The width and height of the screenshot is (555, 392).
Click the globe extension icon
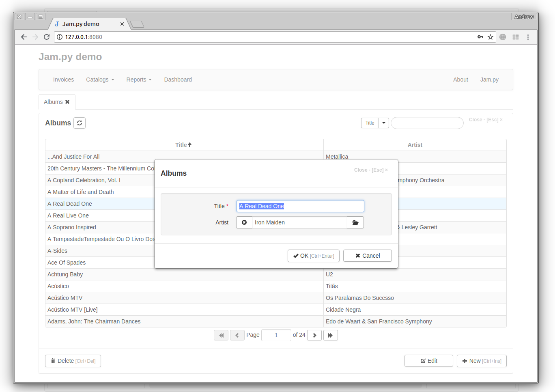click(x=503, y=37)
